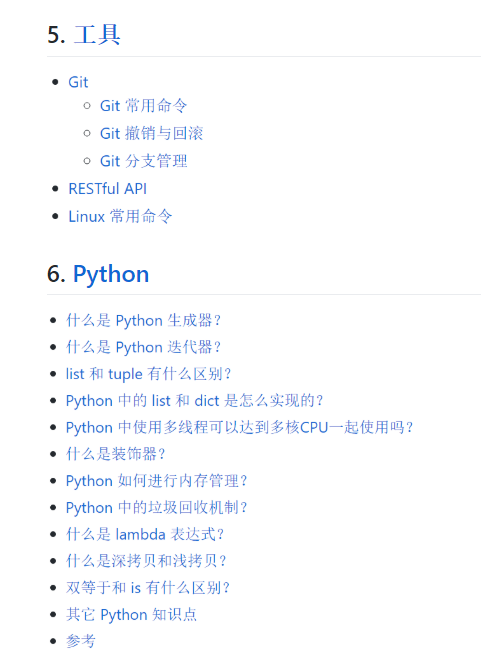This screenshot has width=481, height=663.
Task: Open 什么是深拷贝和浅拷贝 link
Action: pyautogui.click(x=146, y=561)
